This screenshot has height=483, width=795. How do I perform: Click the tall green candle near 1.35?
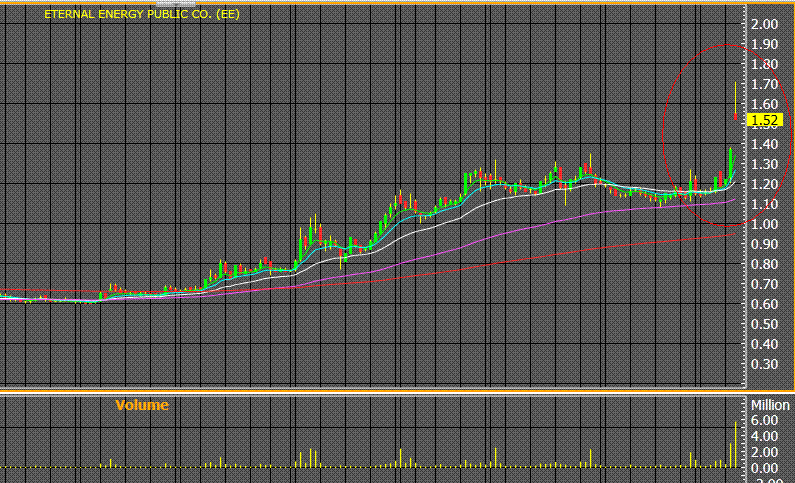(731, 162)
